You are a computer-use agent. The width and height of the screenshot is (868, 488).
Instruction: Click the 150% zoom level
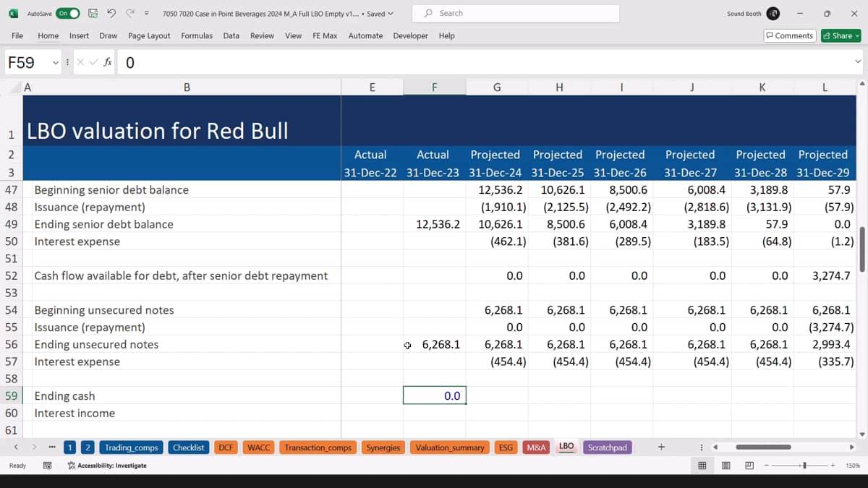pyautogui.click(x=852, y=466)
